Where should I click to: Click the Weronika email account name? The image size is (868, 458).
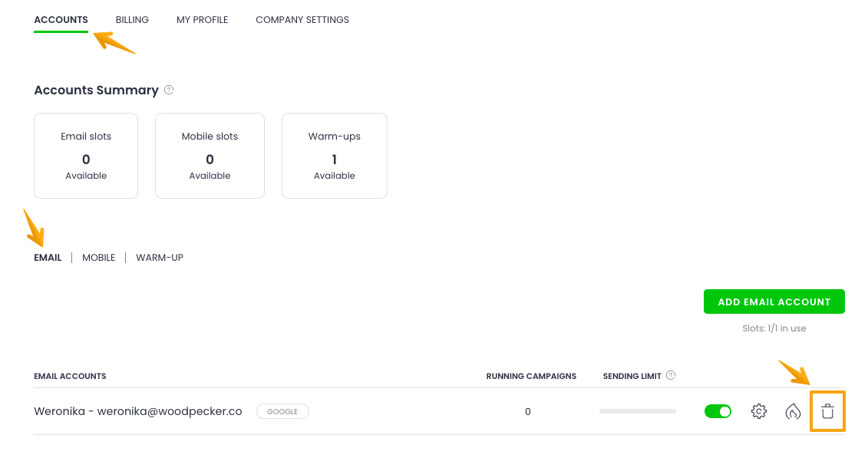pos(138,412)
